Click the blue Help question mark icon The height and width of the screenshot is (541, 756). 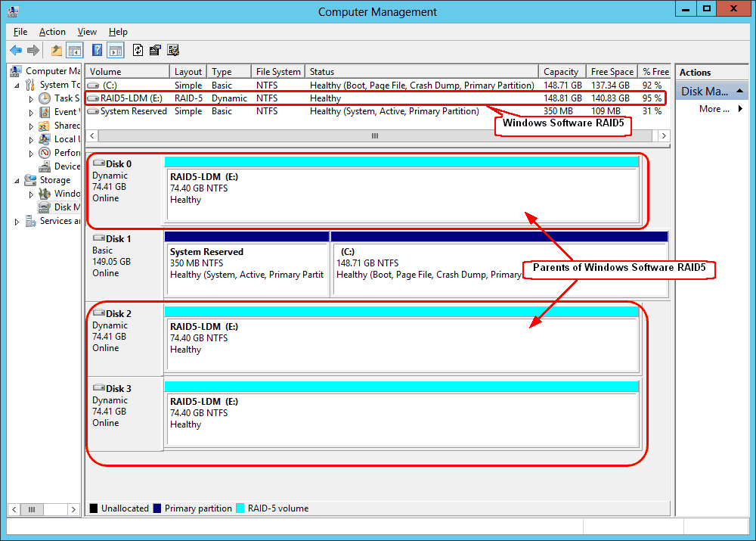tap(97, 50)
